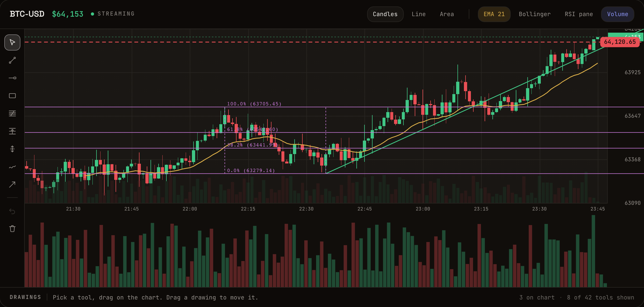Select the trend line drawing tool
Image resolution: width=644 pixels, height=307 pixels.
tap(12, 60)
